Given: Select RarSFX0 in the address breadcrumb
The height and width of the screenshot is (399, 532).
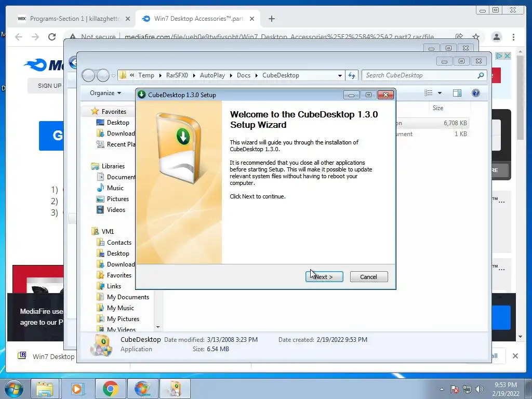Looking at the screenshot, I should click(x=177, y=75).
